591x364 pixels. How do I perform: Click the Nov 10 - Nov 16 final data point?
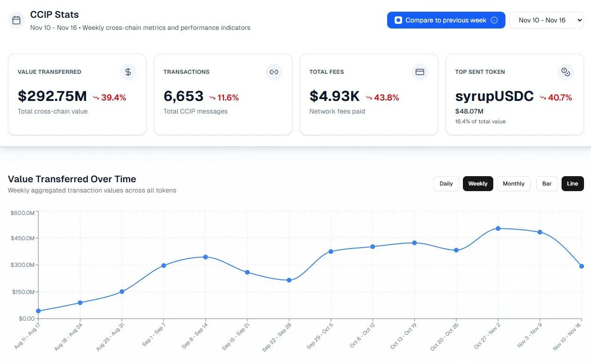[x=581, y=266]
